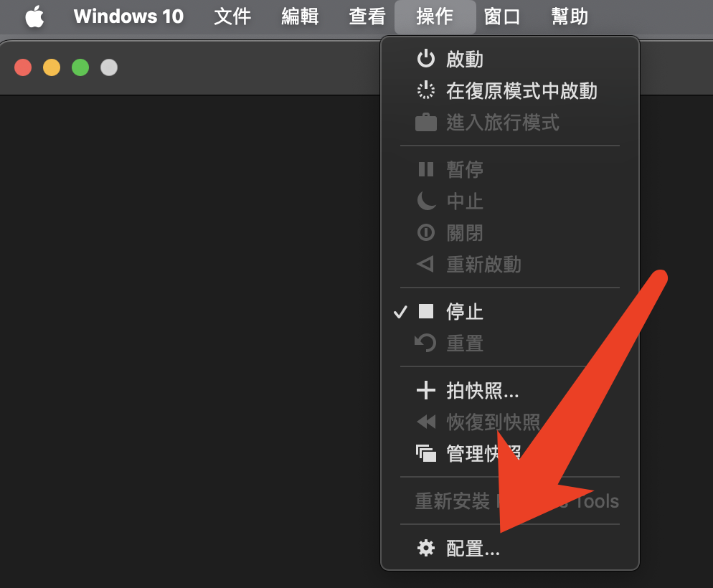
Task: Open the 窗口 menu
Action: [502, 16]
